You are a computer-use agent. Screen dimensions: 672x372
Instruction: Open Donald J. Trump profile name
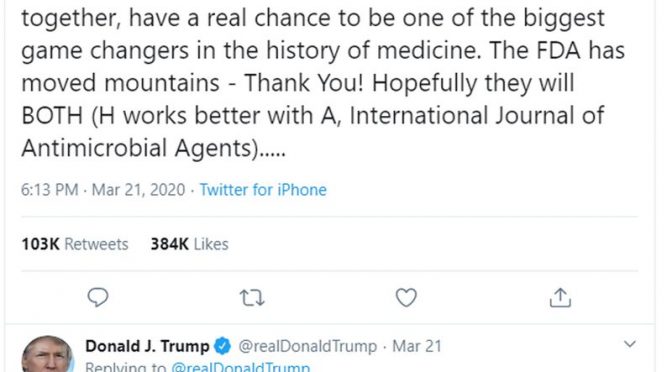click(x=147, y=346)
